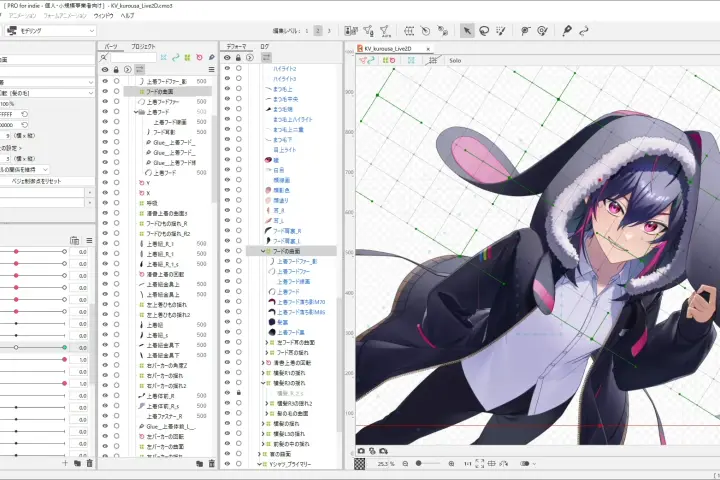The image size is (720, 480).
Task: Reset canvas zoom to 1:1
Action: (x=467, y=463)
